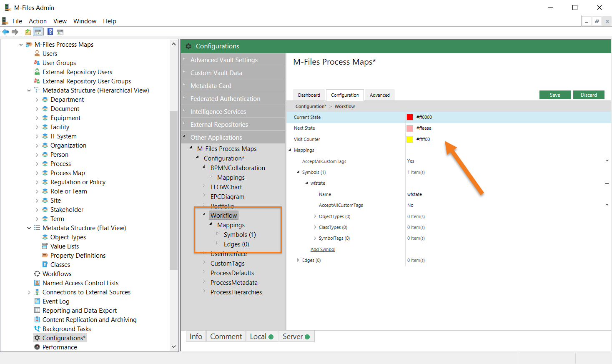
Task: Open the Action menu
Action: (38, 21)
